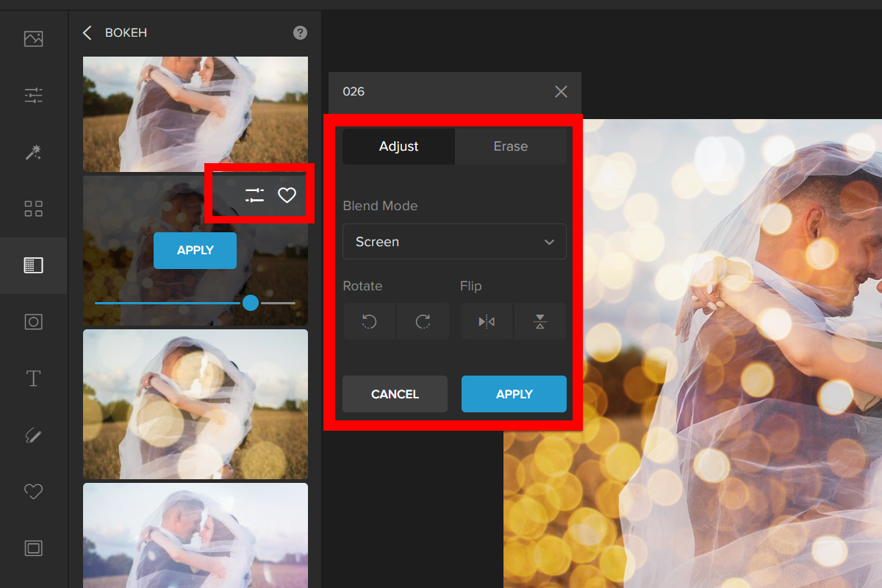882x588 pixels.
Task: Go back using the BOKEH chevron arrow
Action: (x=87, y=33)
